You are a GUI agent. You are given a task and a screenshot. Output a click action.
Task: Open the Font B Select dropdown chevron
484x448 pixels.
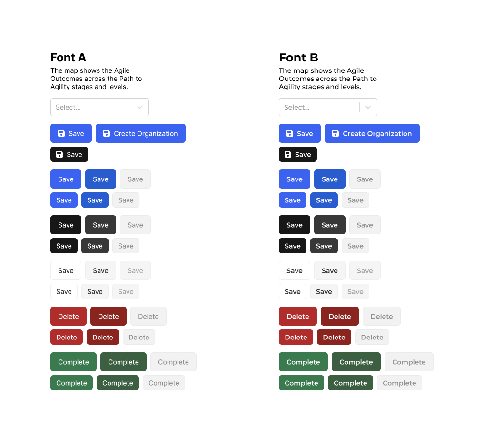(368, 108)
